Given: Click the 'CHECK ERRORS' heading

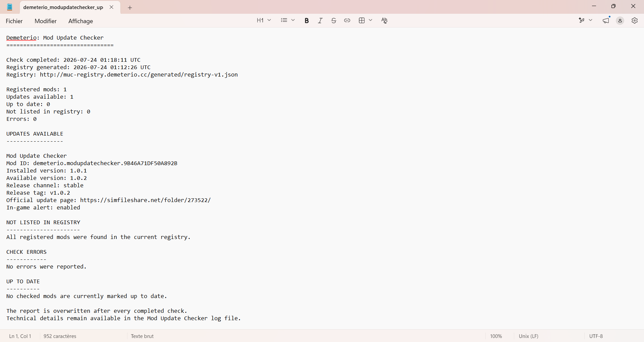Looking at the screenshot, I should tap(26, 252).
